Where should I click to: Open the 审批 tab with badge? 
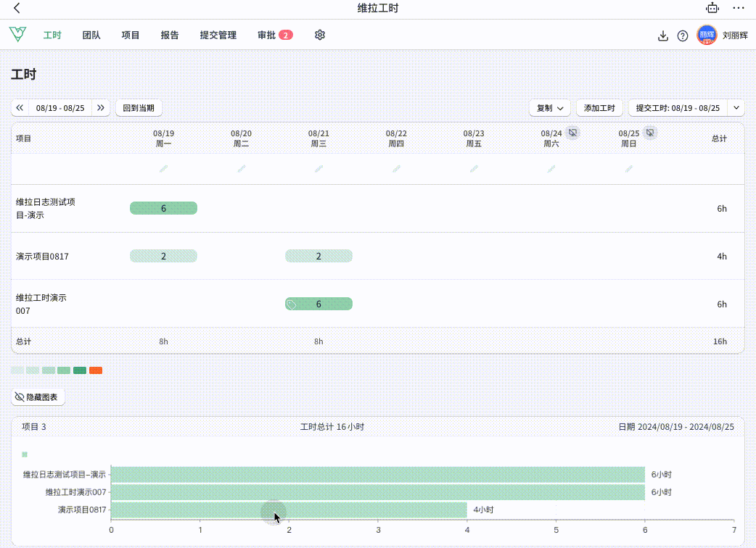click(274, 35)
